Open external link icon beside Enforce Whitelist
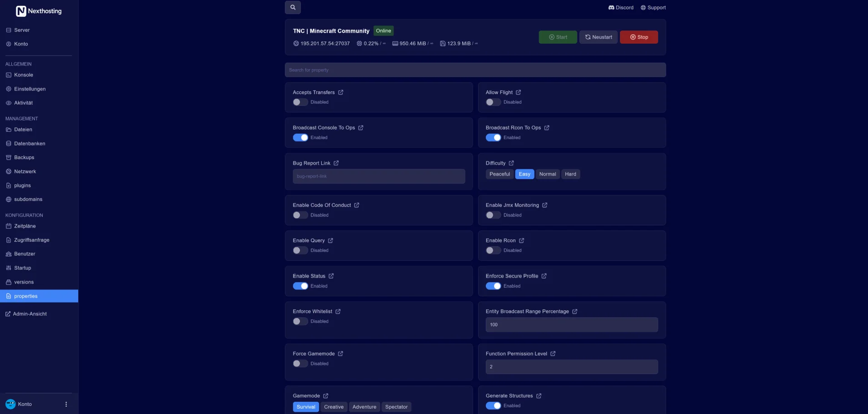Viewport: 868px width, 414px height. click(x=338, y=311)
